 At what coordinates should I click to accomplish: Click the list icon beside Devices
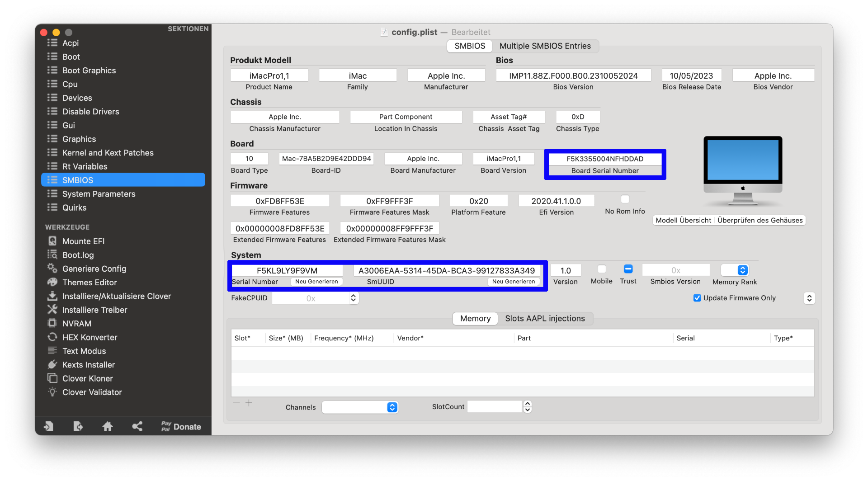click(52, 98)
